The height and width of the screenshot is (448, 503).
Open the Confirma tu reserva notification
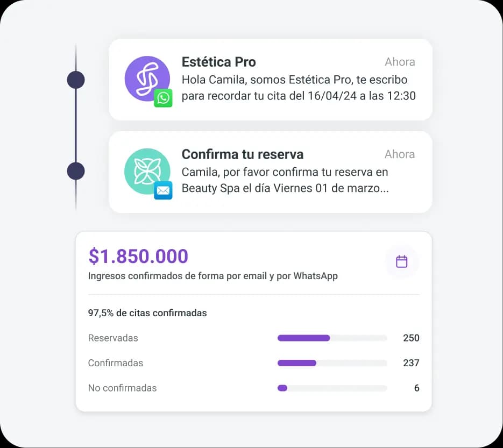pos(270,171)
